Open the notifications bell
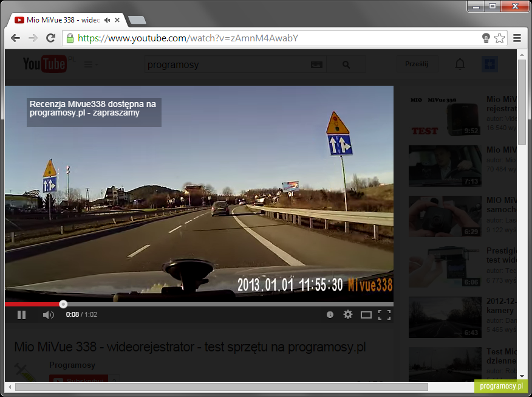The height and width of the screenshot is (397, 532). (x=460, y=64)
